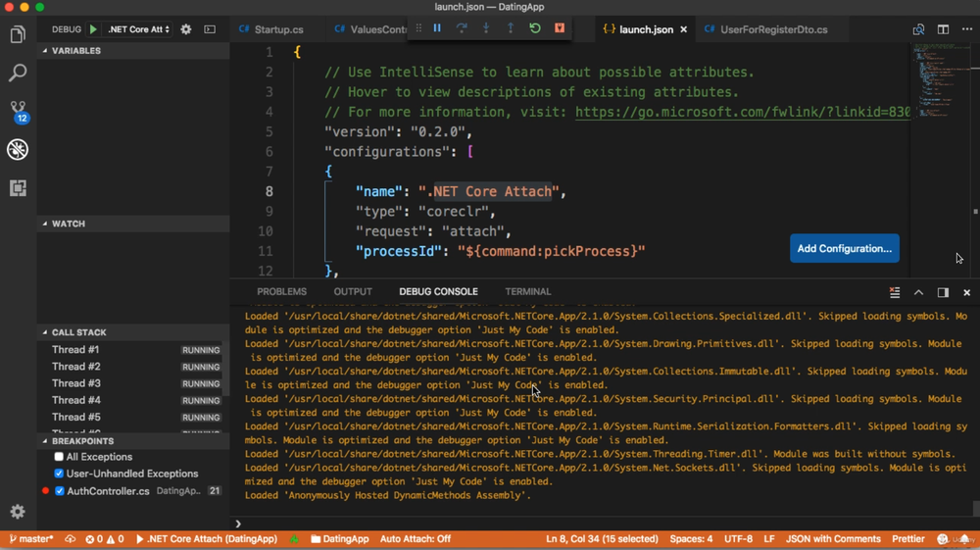
Task: Click Step Into in the debug toolbar
Action: coord(486,28)
